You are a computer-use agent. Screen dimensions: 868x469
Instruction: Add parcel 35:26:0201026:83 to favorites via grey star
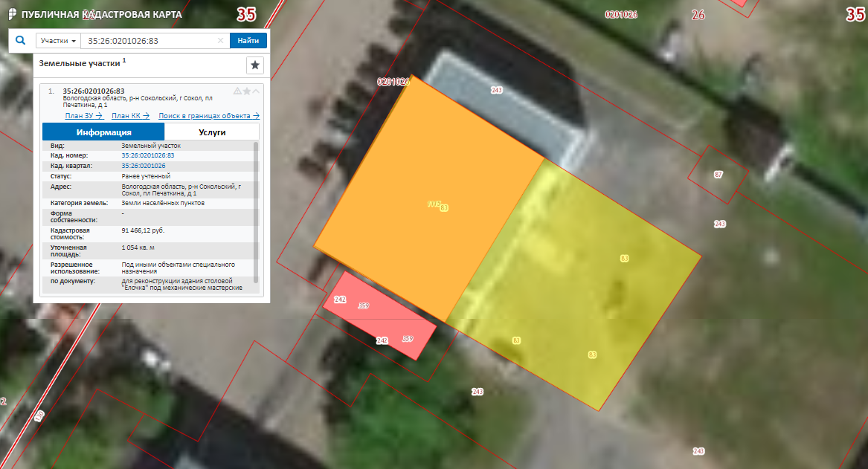click(x=247, y=91)
